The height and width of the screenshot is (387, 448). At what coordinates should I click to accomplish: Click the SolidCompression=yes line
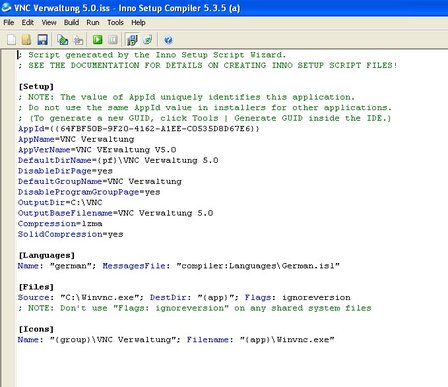coord(71,234)
